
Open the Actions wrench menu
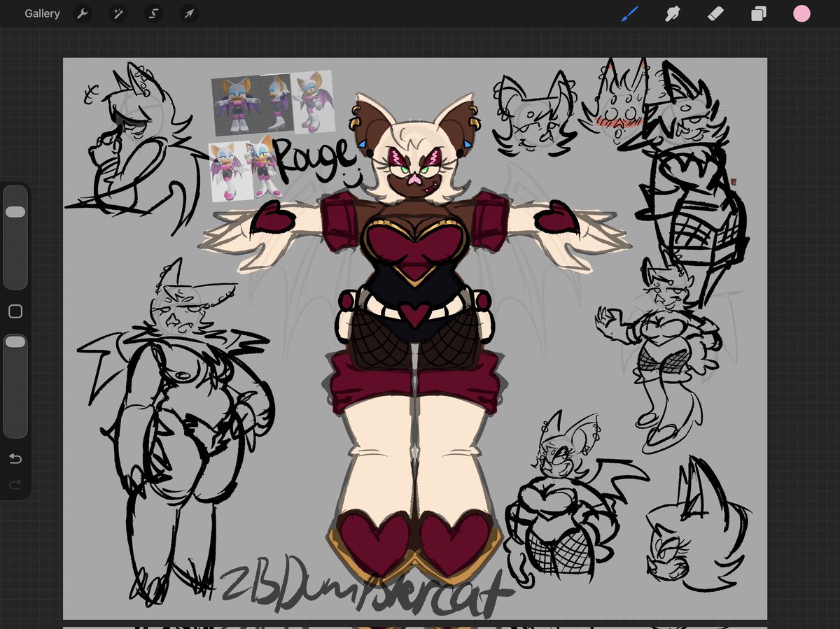point(83,13)
